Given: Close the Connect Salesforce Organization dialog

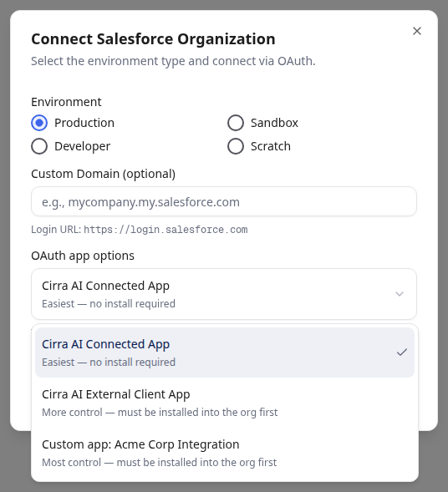Looking at the screenshot, I should pos(416,31).
